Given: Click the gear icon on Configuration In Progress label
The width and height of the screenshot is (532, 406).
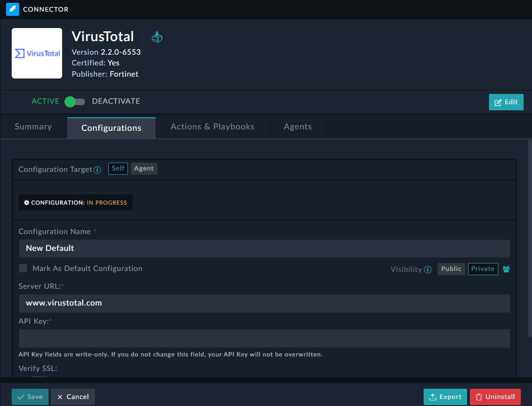Looking at the screenshot, I should [x=26, y=202].
